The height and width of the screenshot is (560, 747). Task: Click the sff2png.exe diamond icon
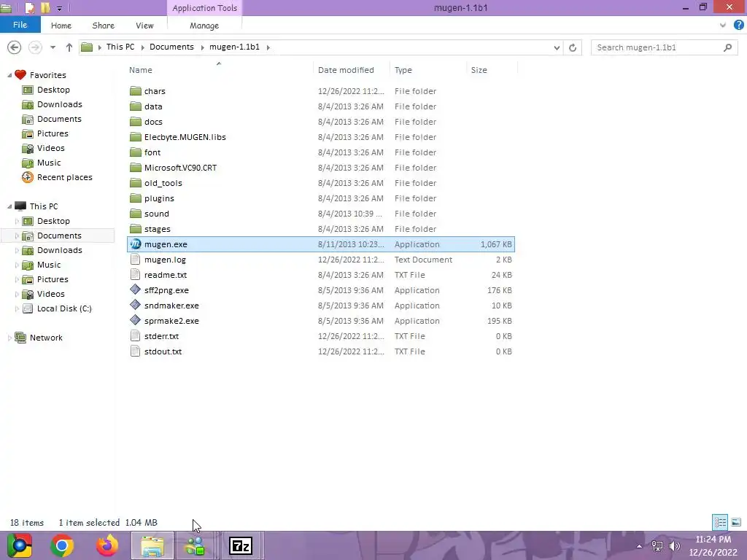tap(135, 289)
